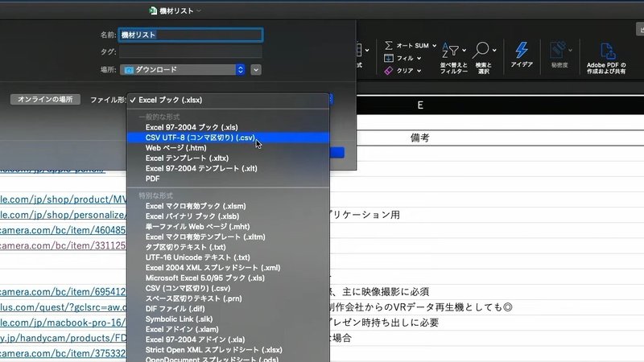The width and height of the screenshot is (644, 362).
Task: Click the フィル fill icon
Action: [x=389, y=58]
